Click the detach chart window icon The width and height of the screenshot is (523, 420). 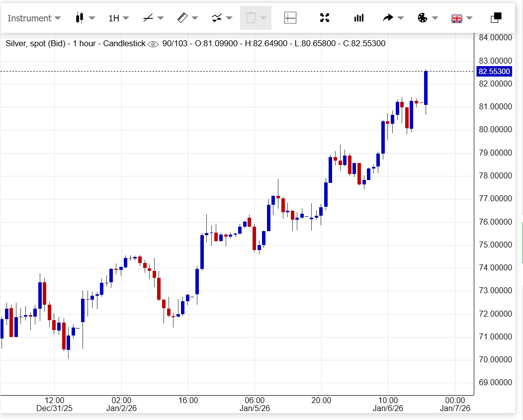coord(496,18)
